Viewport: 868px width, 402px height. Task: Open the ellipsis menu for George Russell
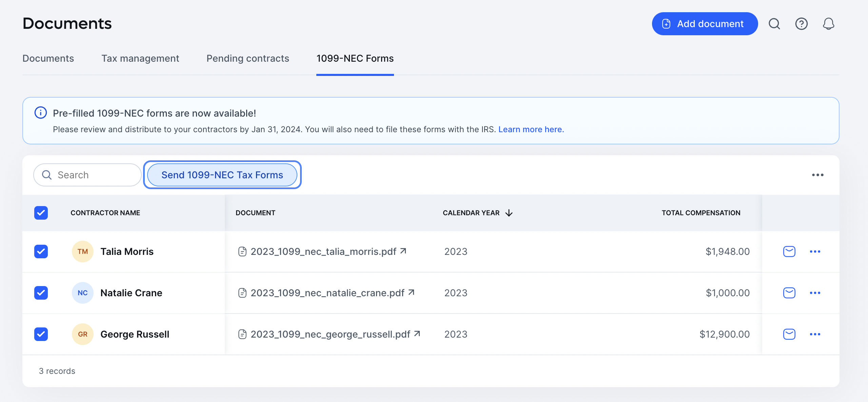[815, 334]
